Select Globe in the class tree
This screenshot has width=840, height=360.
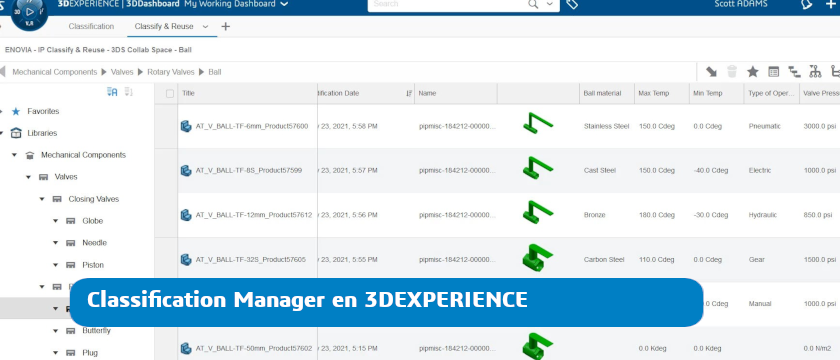pyautogui.click(x=92, y=221)
